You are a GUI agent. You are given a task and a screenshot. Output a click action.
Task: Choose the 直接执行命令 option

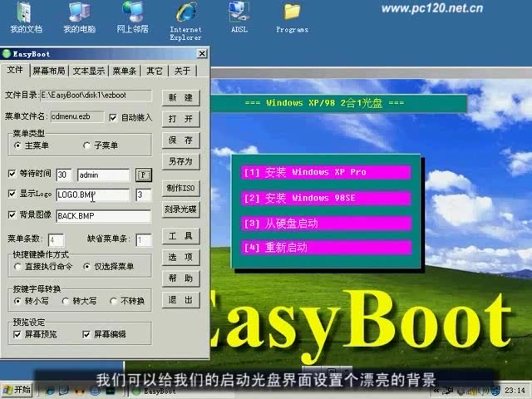coord(17,266)
